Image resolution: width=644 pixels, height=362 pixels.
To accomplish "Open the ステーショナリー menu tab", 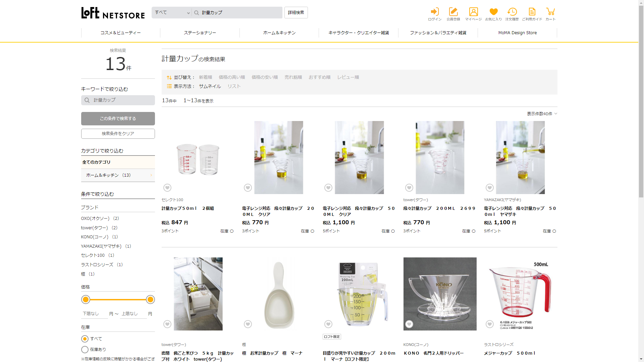I will click(x=200, y=33).
